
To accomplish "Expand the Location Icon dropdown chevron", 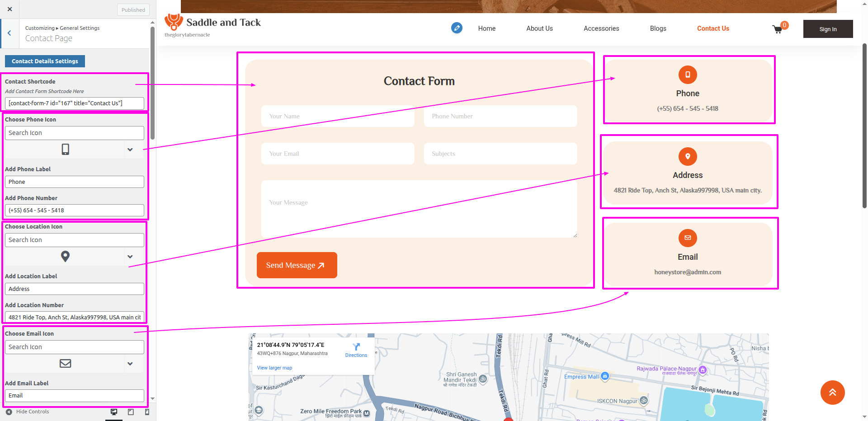I will [130, 257].
